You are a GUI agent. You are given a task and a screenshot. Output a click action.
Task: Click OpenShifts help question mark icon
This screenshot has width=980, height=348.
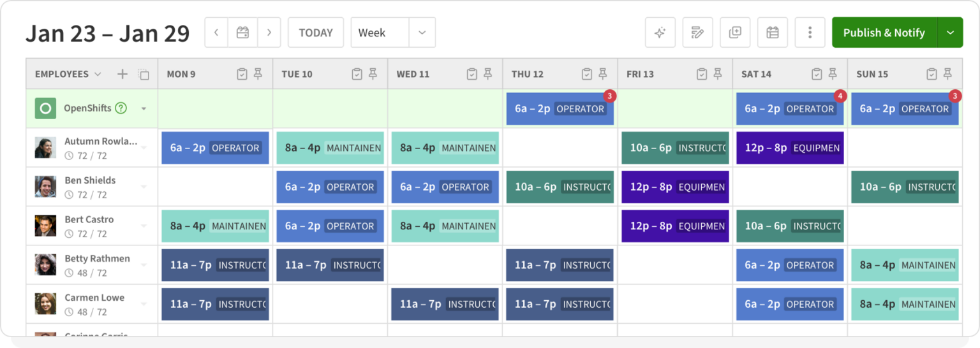pyautogui.click(x=121, y=108)
